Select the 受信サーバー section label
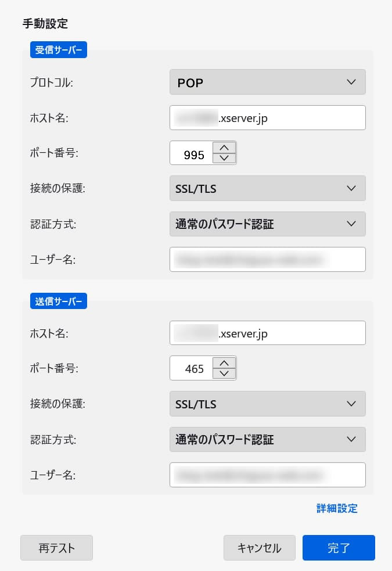This screenshot has height=571, width=392. (58, 50)
